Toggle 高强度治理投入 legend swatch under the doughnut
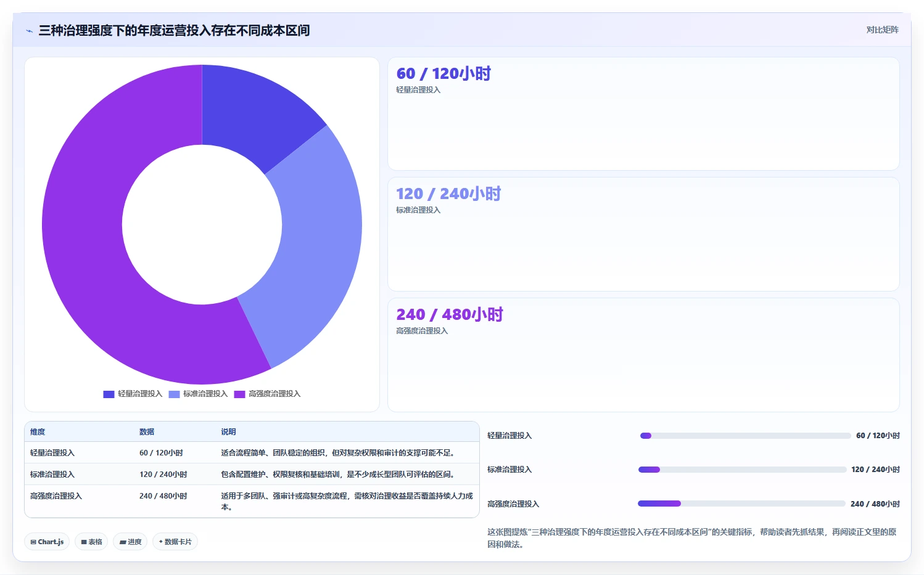Image resolution: width=924 pixels, height=575 pixels. coord(239,394)
